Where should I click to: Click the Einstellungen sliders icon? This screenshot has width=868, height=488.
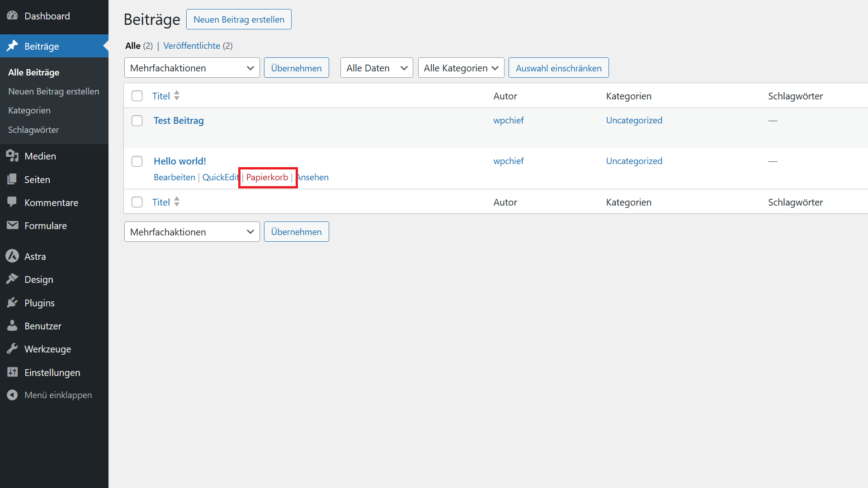(x=12, y=372)
